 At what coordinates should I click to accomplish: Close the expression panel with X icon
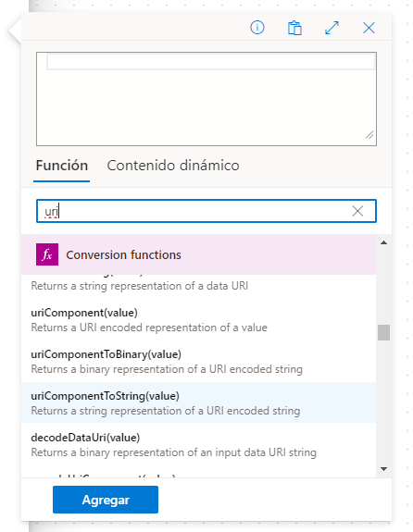point(369,28)
